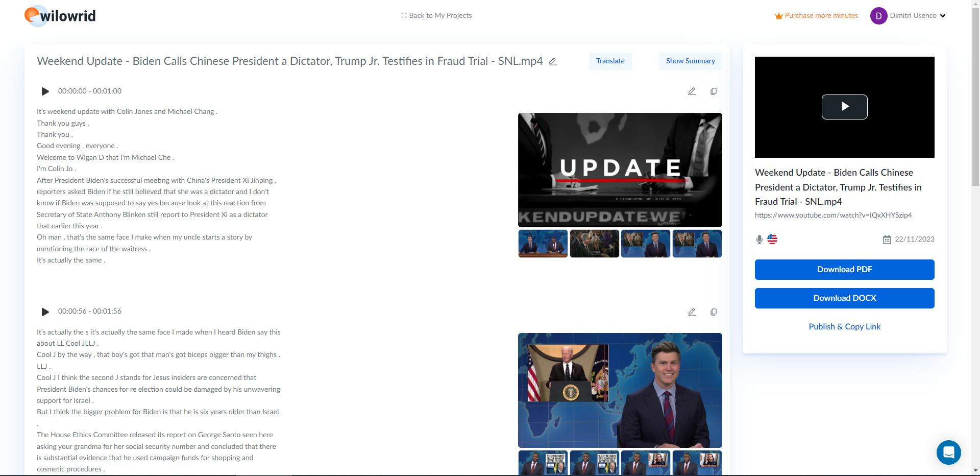The height and width of the screenshot is (476, 980).
Task: Click Download PDF button
Action: [x=844, y=270]
